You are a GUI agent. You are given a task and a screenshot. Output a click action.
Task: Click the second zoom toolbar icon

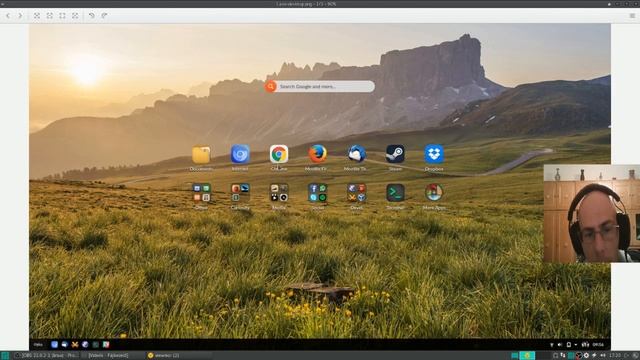49,16
